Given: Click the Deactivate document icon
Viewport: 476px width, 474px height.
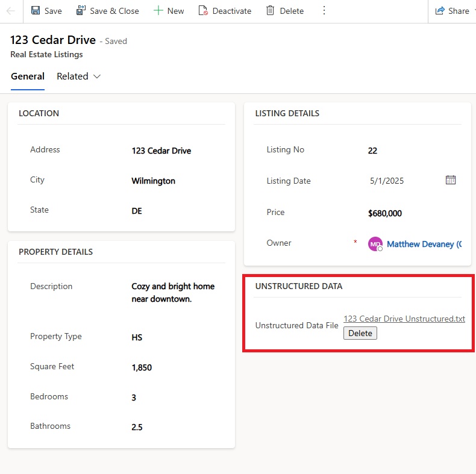Looking at the screenshot, I should 203,11.
